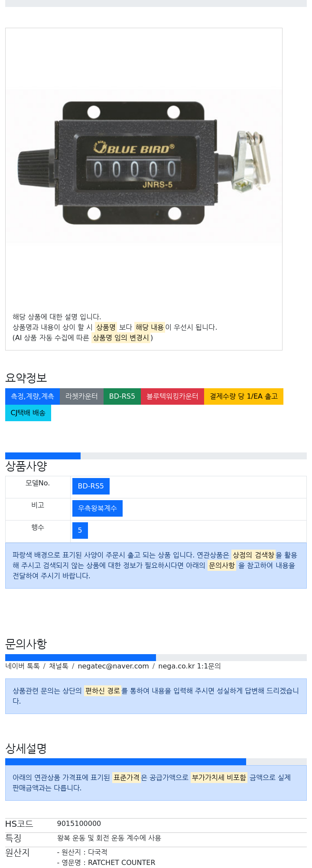Open the 채널톡 inquiry link
The image size is (312, 868).
point(58,666)
